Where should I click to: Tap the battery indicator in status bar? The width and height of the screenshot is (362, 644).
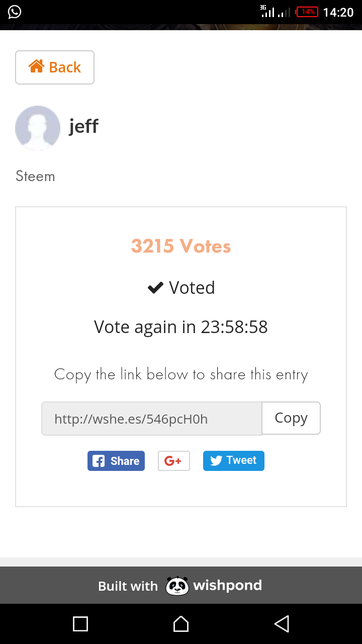(308, 12)
